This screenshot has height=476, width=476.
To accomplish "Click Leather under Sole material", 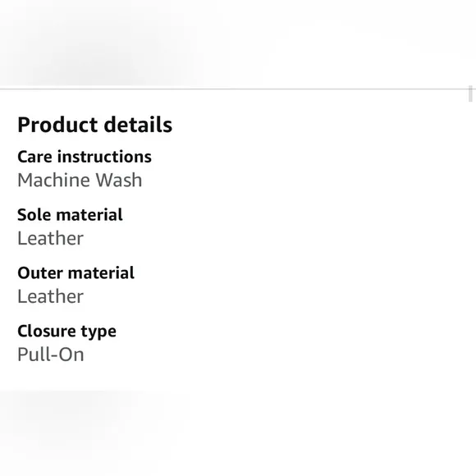I will tap(50, 238).
